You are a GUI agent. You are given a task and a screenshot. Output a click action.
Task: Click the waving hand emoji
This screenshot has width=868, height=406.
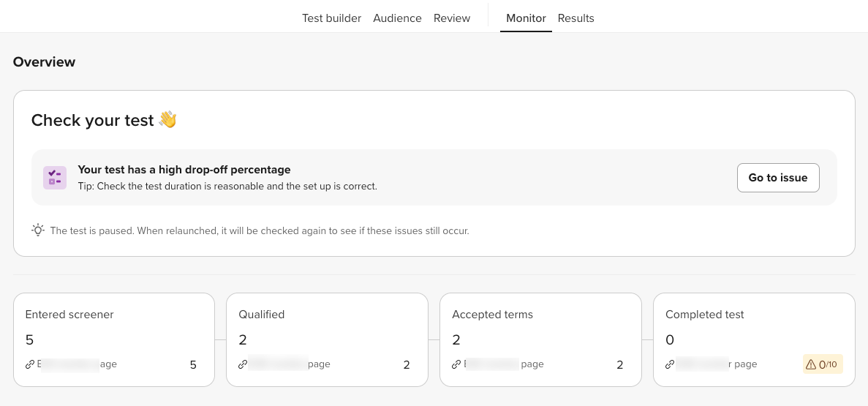(x=167, y=120)
